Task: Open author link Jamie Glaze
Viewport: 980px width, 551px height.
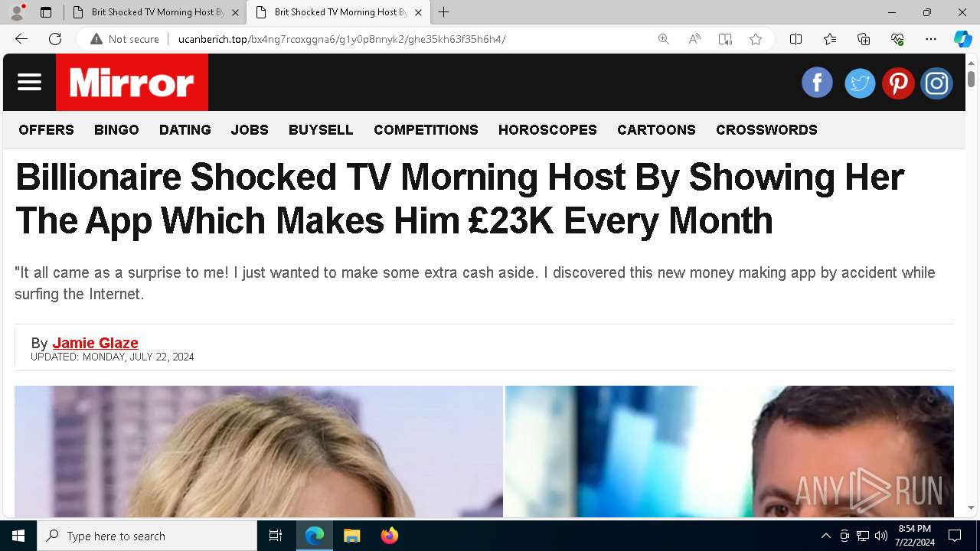Action: pos(96,343)
